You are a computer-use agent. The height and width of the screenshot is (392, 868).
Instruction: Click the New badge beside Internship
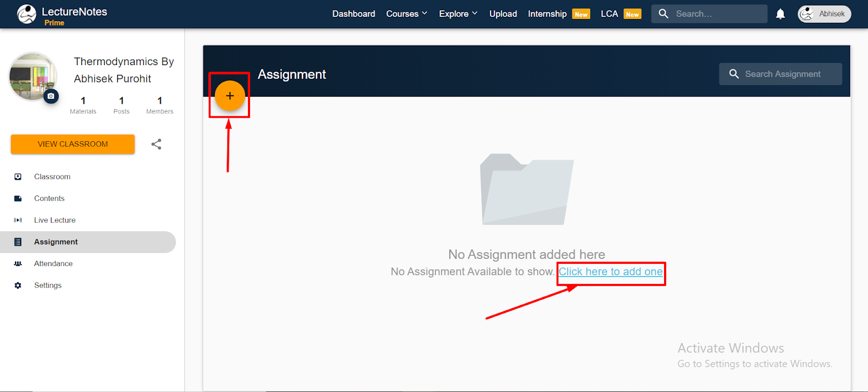click(x=581, y=15)
